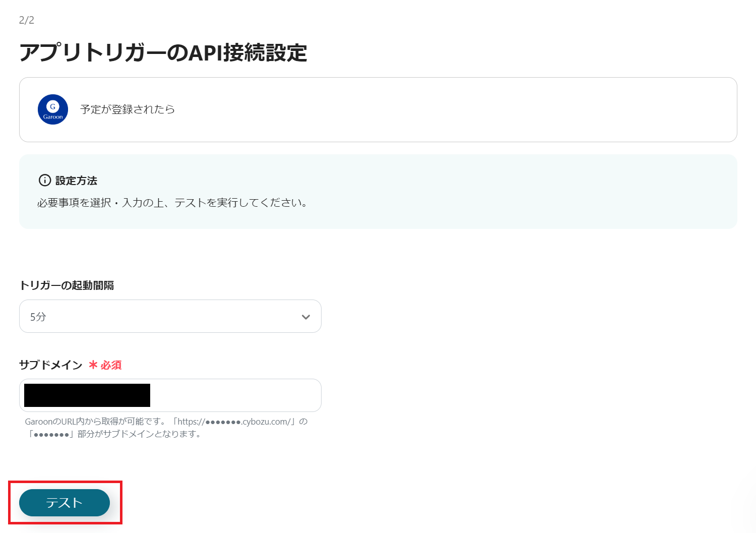Click the red-outlined test area
The width and height of the screenshot is (756, 533).
[64, 503]
